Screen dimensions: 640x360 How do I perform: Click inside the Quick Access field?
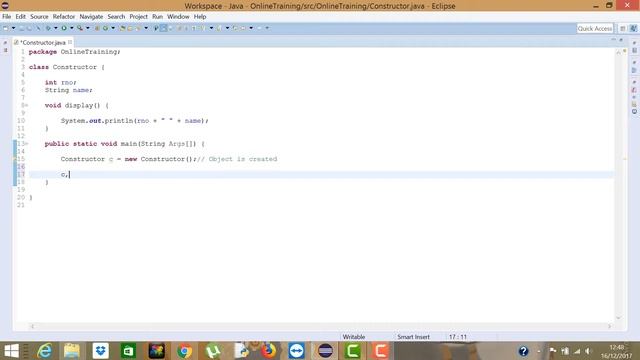[x=595, y=28]
